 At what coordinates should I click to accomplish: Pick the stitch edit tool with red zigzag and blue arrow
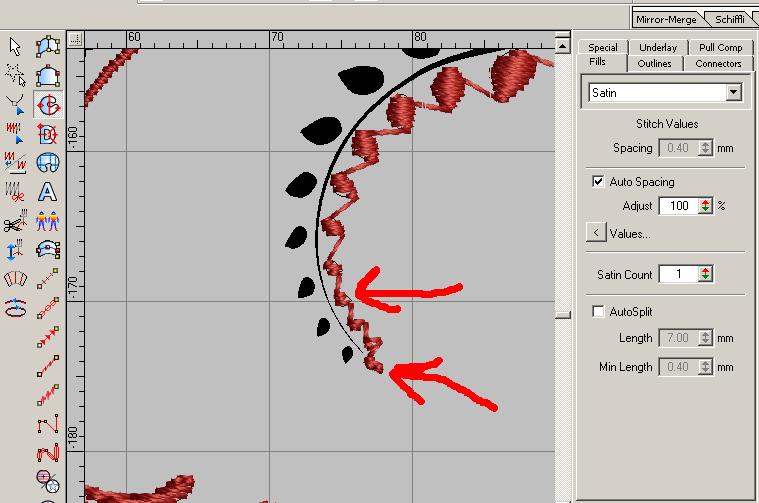click(15, 133)
